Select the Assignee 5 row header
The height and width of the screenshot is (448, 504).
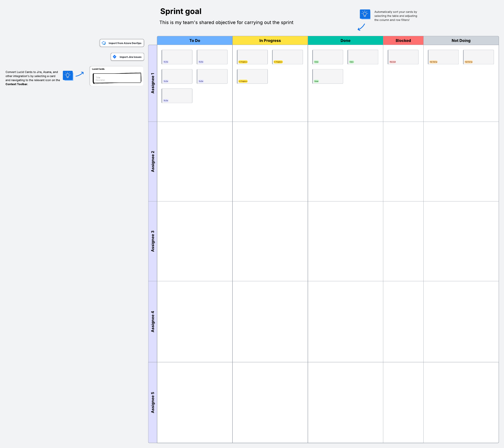pyautogui.click(x=153, y=402)
